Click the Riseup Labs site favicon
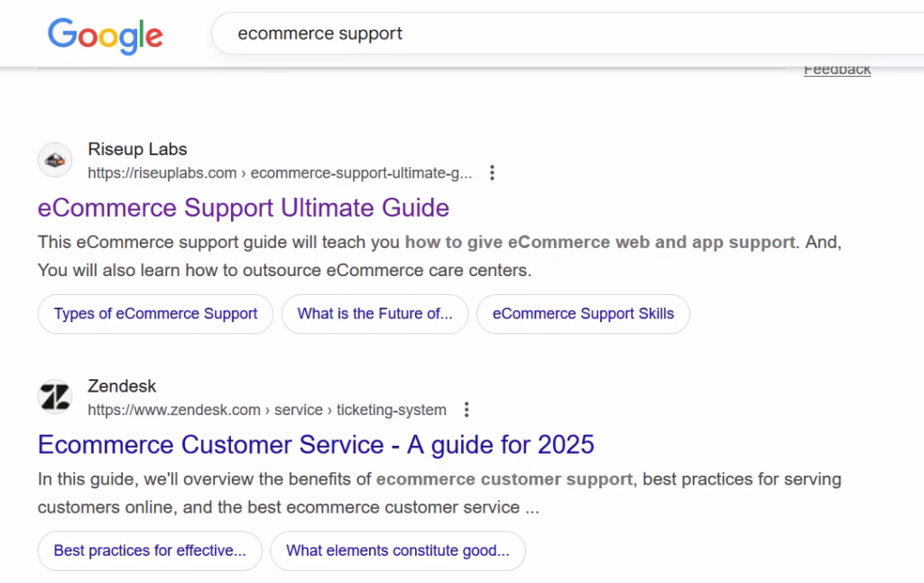924x583 pixels. pos(55,160)
